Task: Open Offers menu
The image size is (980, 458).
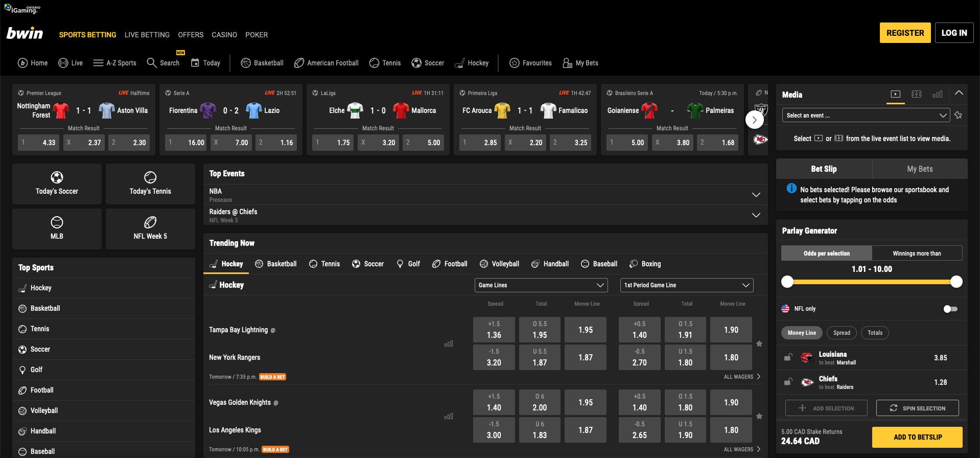Action: (x=191, y=35)
